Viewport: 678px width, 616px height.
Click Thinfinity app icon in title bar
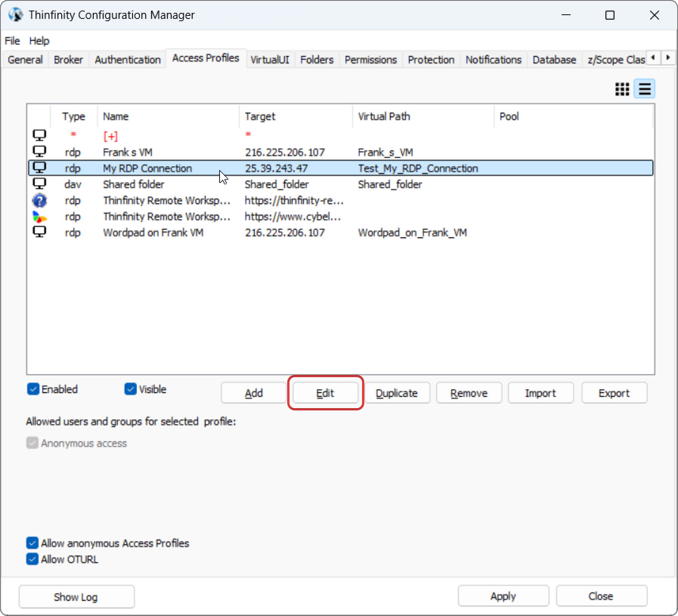16,15
